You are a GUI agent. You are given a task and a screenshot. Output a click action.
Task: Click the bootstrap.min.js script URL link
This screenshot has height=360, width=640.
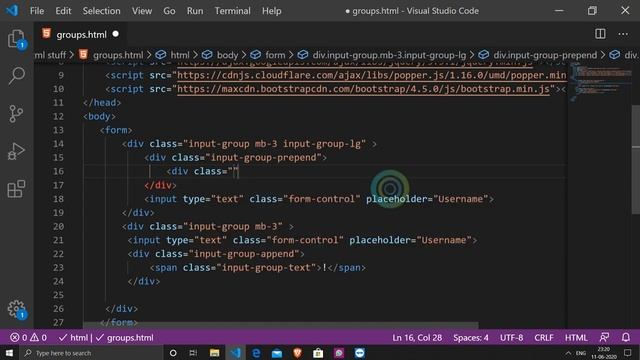pyautogui.click(x=363, y=89)
